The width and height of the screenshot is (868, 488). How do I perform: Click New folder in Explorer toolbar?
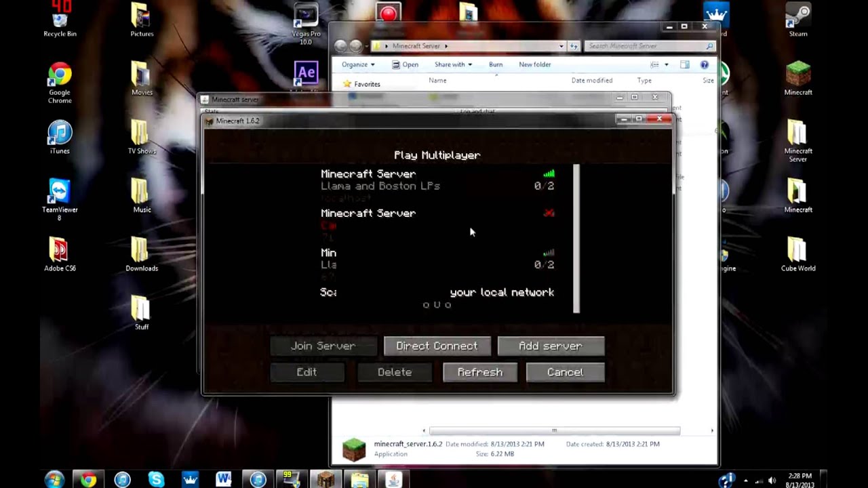click(535, 64)
